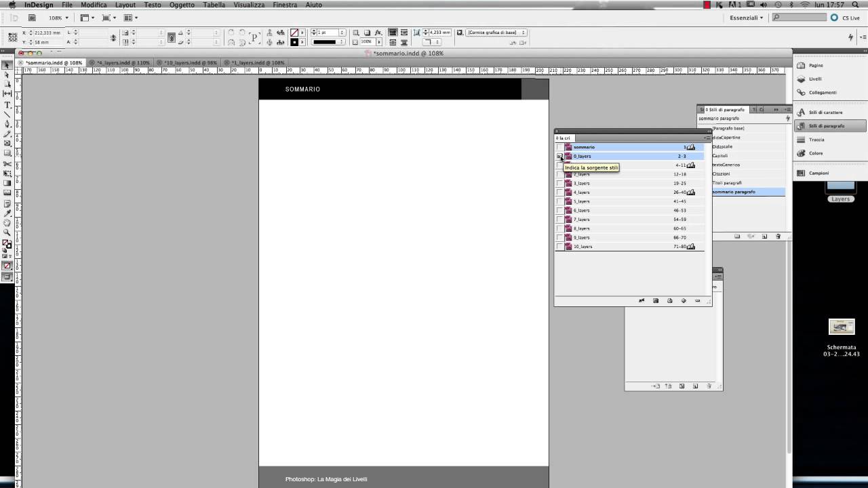Select the Zoom magnifier tool
The width and height of the screenshot is (868, 488).
coord(7,232)
